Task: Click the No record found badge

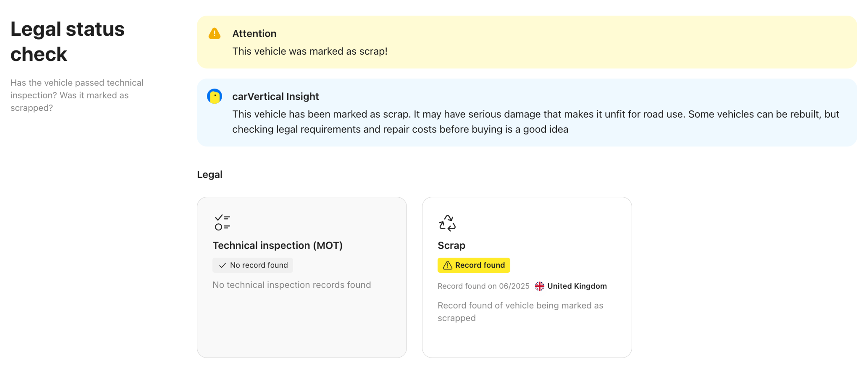Action: pos(253,265)
